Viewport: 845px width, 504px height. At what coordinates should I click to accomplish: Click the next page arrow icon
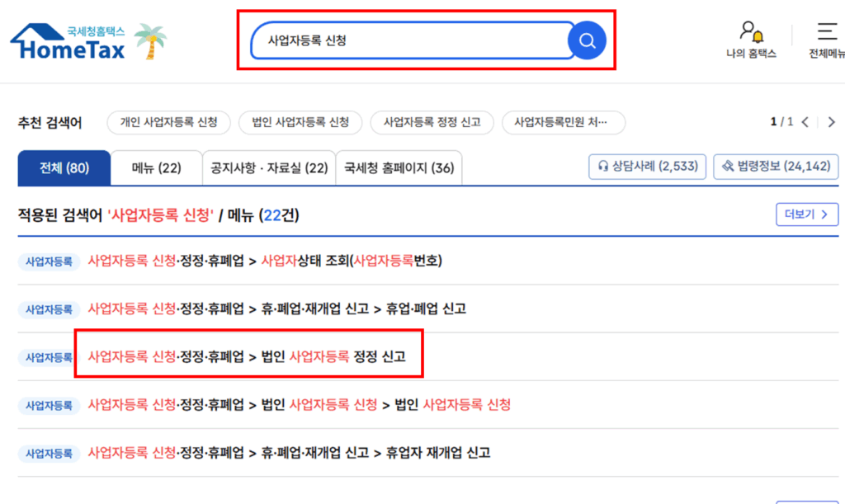click(x=832, y=120)
